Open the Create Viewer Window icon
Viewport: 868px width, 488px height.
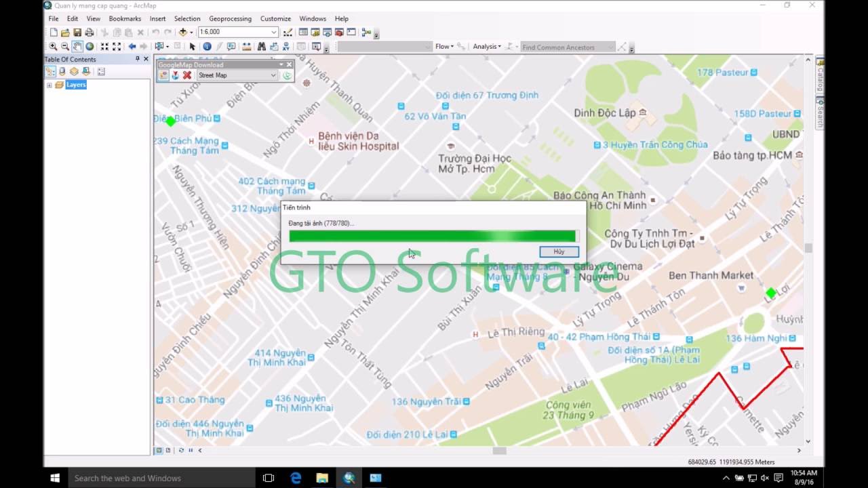click(316, 46)
